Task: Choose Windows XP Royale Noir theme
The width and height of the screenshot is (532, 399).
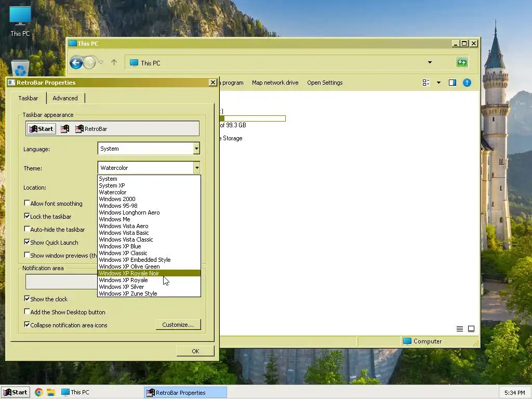Action: click(x=149, y=273)
